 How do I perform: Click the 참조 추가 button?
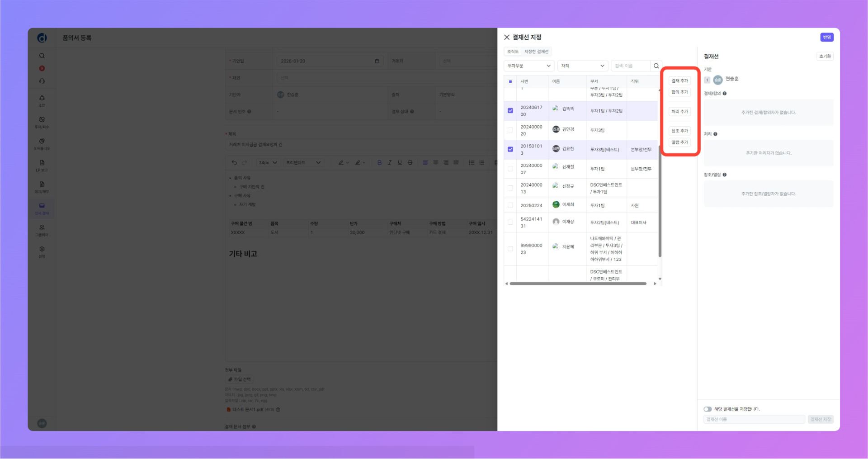coord(679,131)
